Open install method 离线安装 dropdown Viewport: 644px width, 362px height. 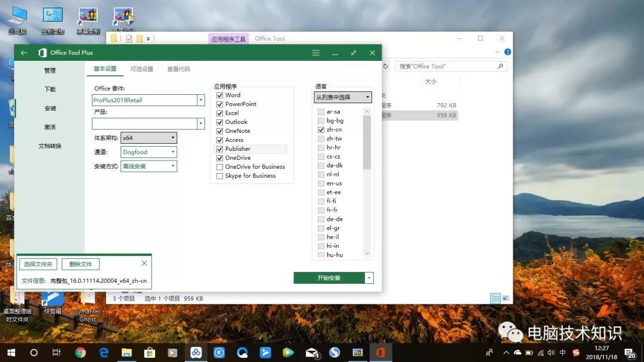click(148, 166)
